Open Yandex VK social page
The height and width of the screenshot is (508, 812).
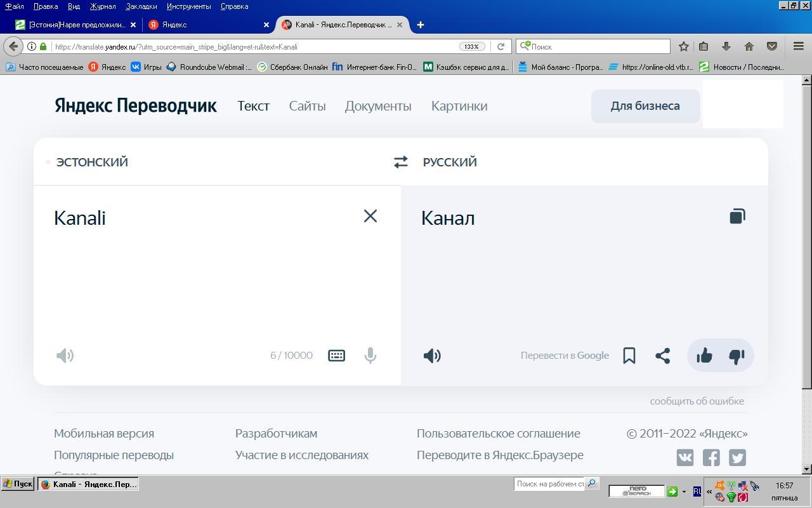685,457
